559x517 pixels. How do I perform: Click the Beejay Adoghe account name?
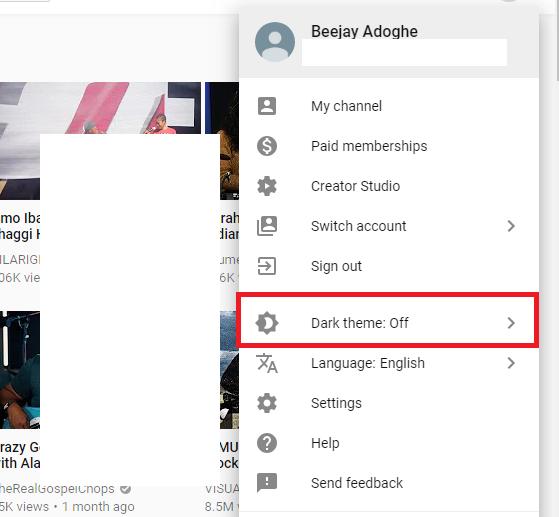pyautogui.click(x=364, y=31)
